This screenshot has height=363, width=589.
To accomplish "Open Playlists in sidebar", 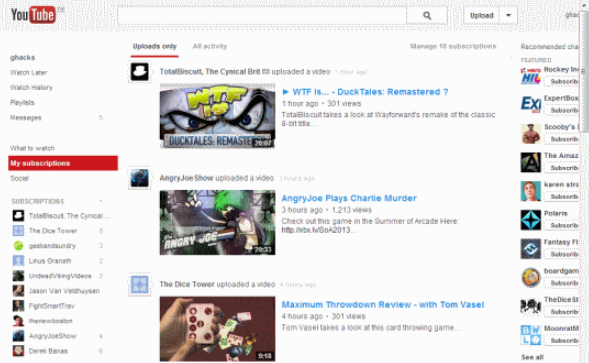I will point(22,103).
